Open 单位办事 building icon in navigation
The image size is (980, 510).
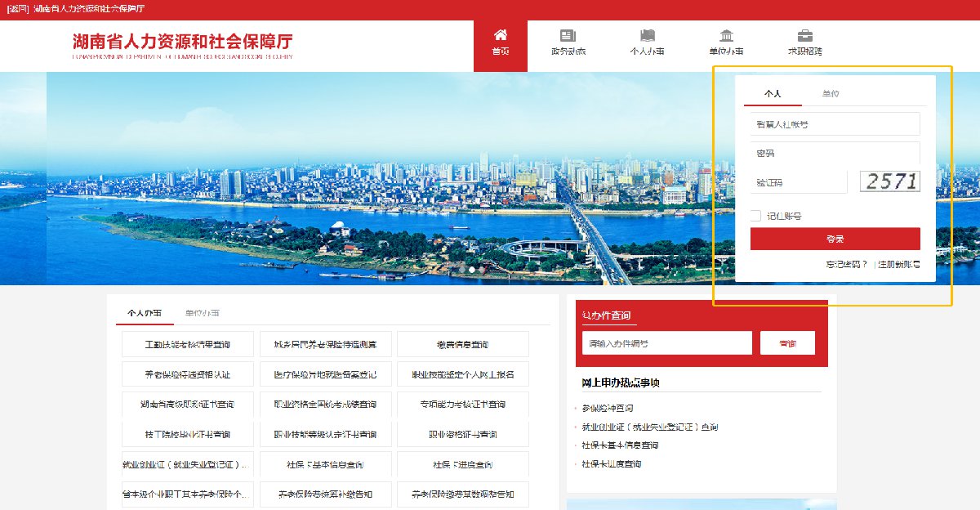[725, 35]
